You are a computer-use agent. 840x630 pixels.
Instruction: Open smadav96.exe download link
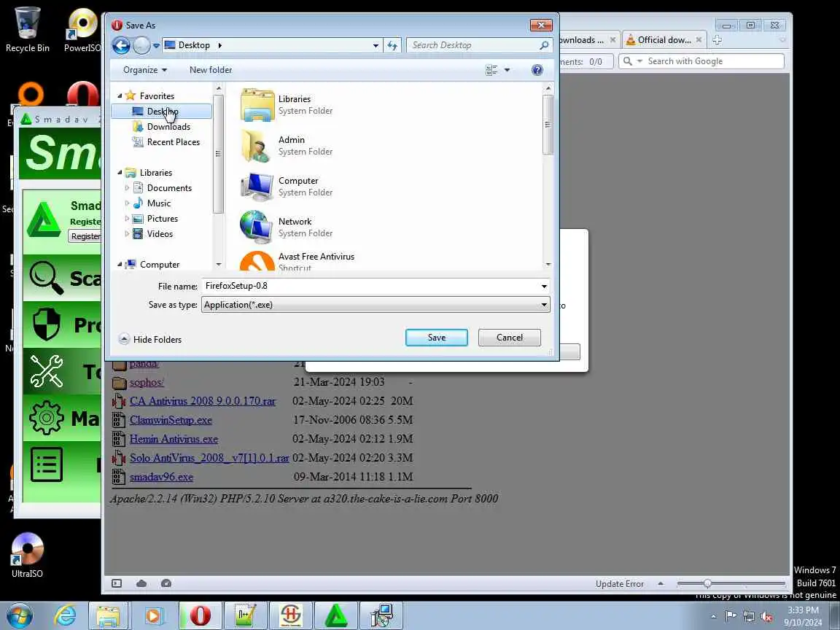tap(161, 477)
